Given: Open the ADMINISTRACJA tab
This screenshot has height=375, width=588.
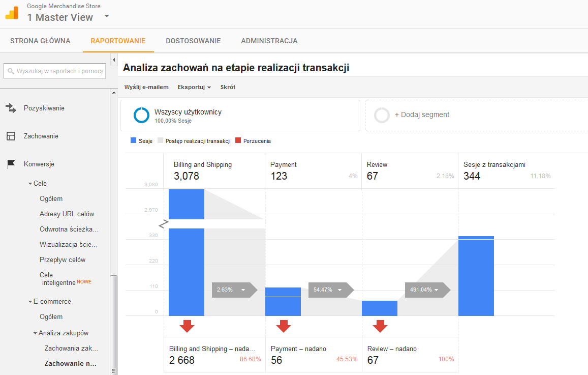Looking at the screenshot, I should pyautogui.click(x=269, y=41).
